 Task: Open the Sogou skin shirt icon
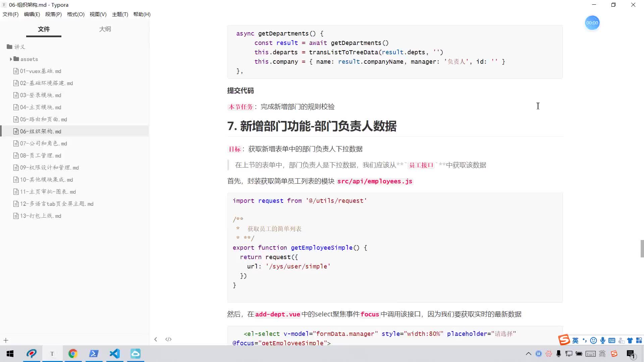click(630, 341)
